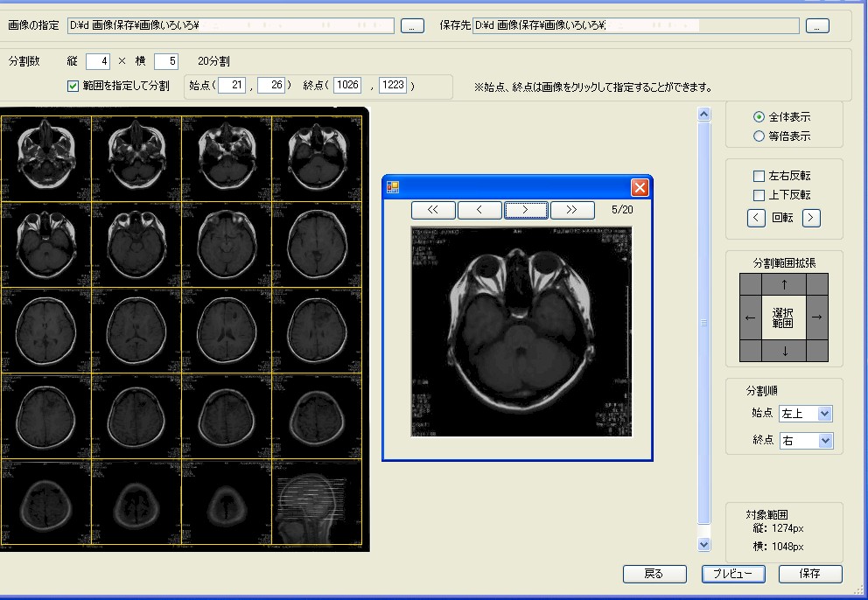The image size is (868, 600).
Task: Expand split range upward
Action: tap(784, 284)
